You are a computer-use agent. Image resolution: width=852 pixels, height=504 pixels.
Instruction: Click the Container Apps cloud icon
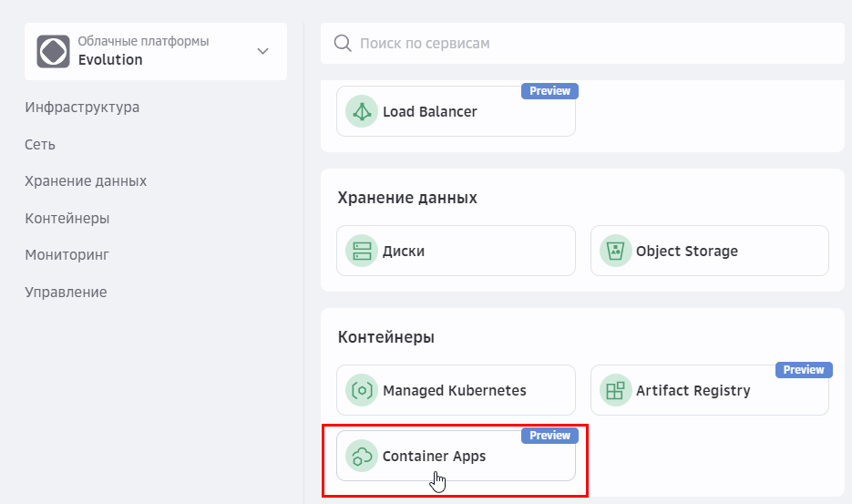pos(362,456)
